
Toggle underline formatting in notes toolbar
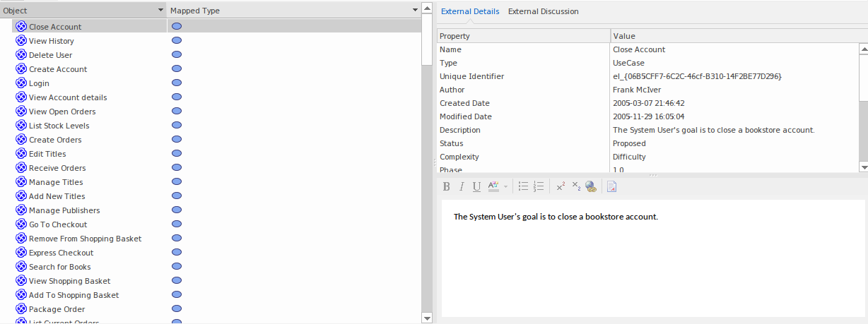(x=476, y=186)
